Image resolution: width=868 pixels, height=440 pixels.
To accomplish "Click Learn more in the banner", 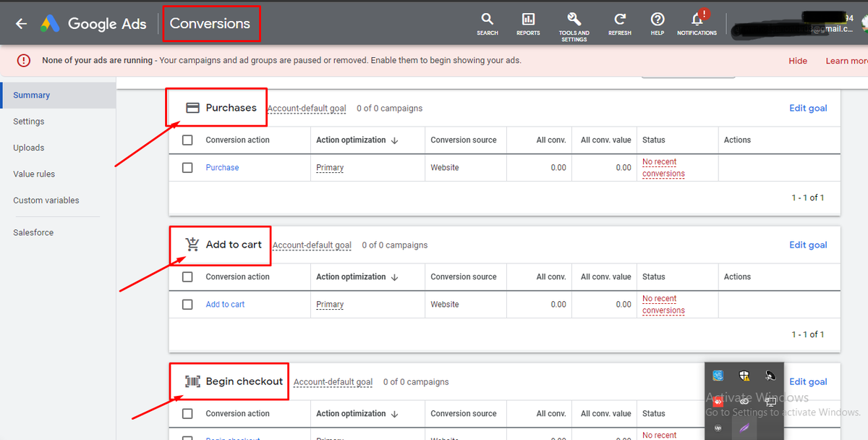I will click(x=847, y=61).
